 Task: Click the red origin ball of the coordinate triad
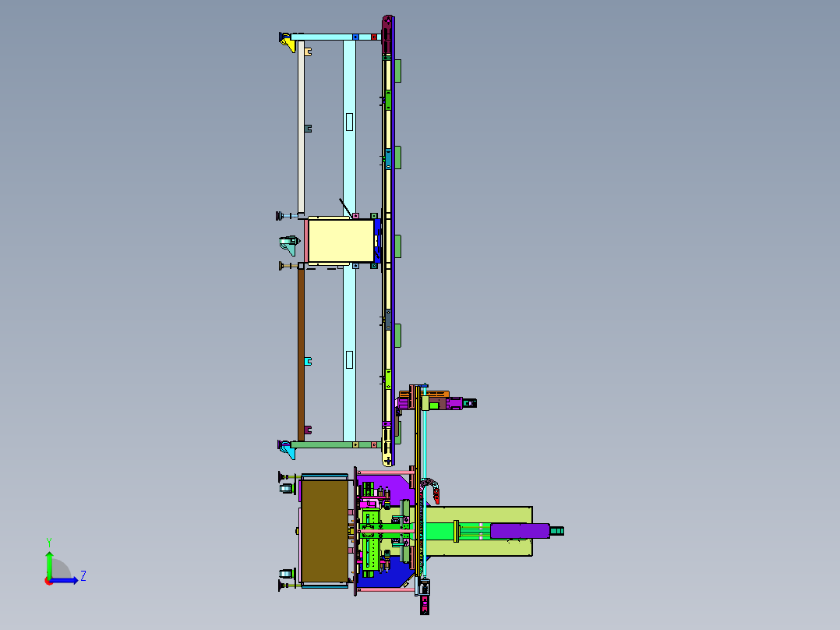click(48, 581)
